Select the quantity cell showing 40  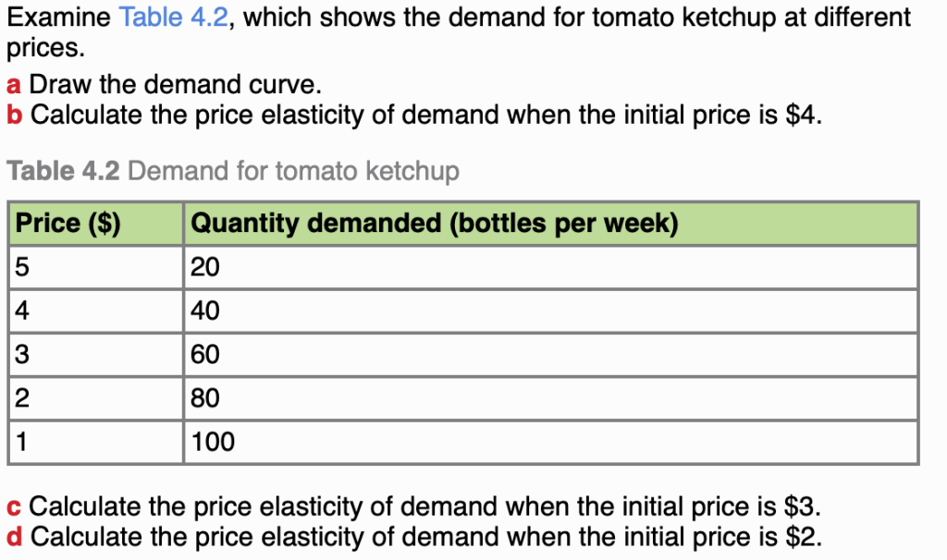pyautogui.click(x=205, y=311)
